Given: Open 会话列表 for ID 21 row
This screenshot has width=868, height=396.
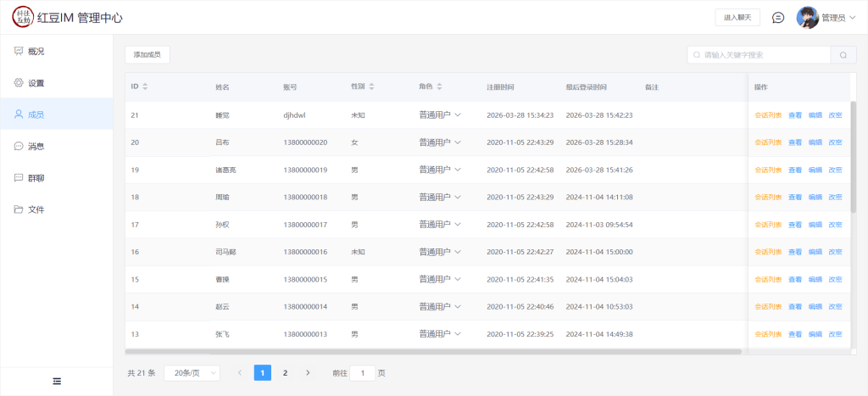Looking at the screenshot, I should click(x=768, y=115).
